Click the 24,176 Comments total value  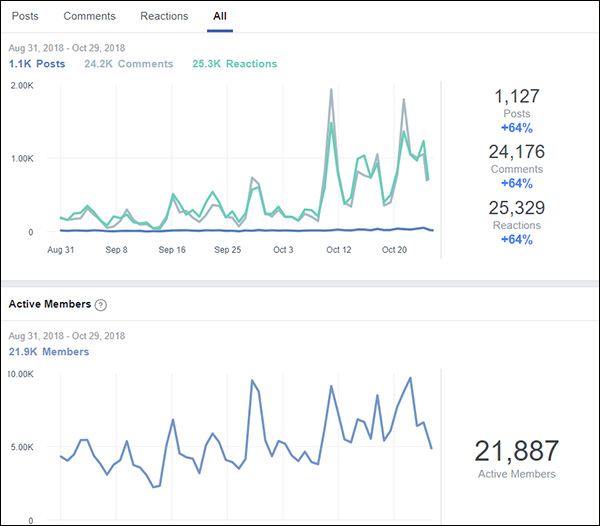pyautogui.click(x=517, y=152)
